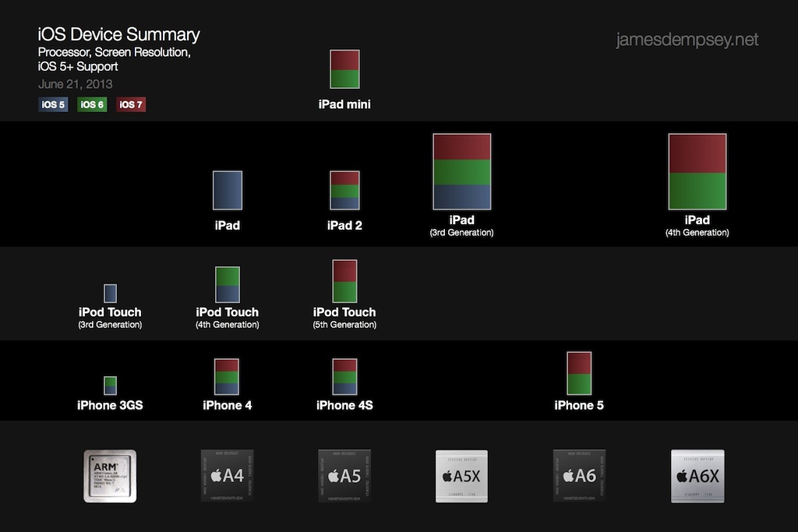
Task: Click the color block above iPhone 4S
Action: click(344, 377)
